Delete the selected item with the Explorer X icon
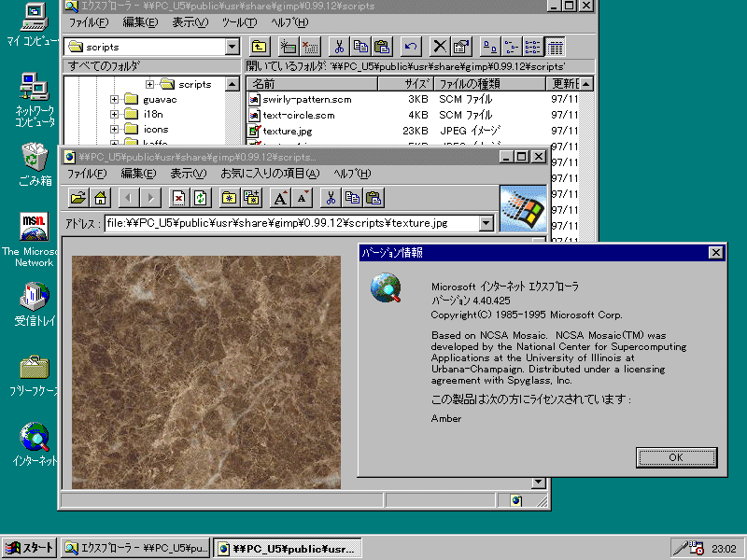 click(439, 47)
